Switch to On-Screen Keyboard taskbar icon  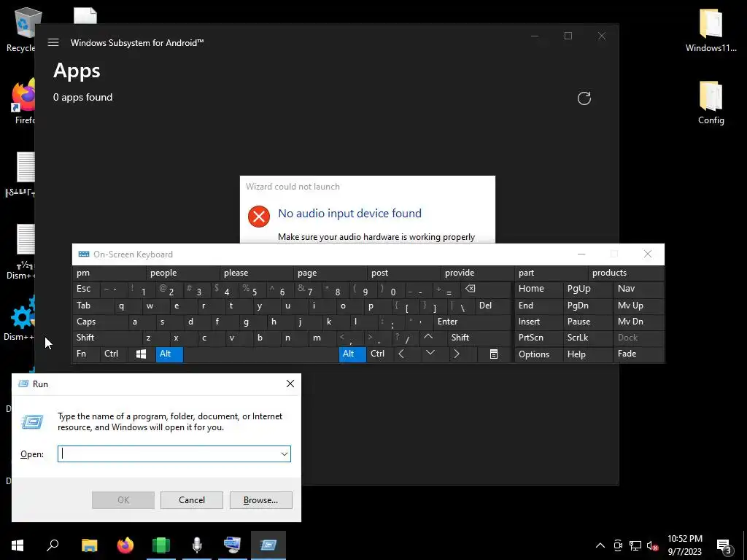(x=233, y=545)
